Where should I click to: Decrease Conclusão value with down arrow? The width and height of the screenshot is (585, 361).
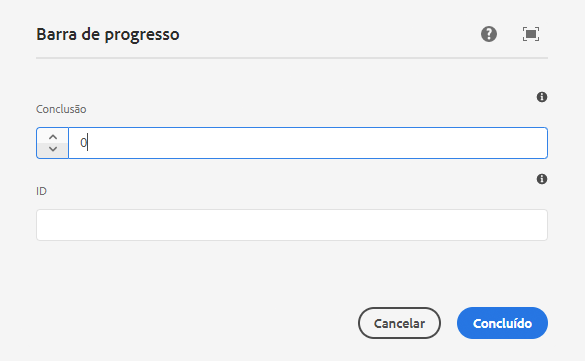53,150
